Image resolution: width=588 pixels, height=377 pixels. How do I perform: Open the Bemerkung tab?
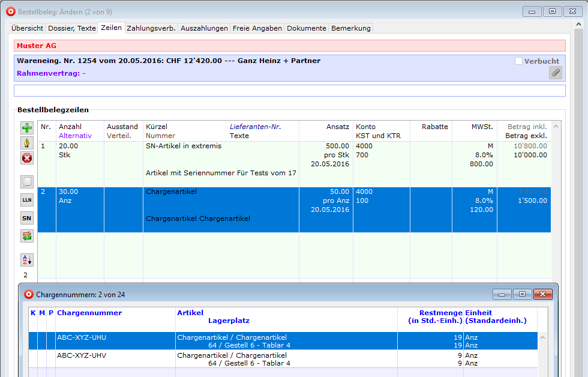350,28
